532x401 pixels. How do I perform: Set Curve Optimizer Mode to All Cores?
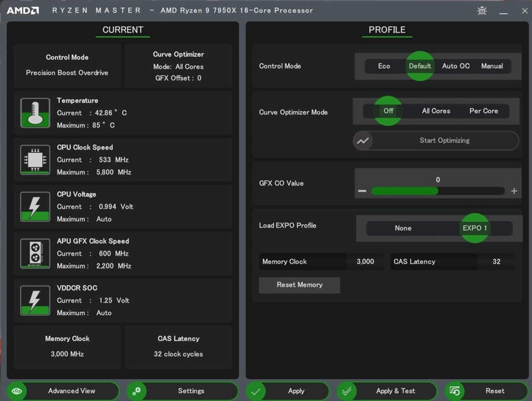[436, 111]
